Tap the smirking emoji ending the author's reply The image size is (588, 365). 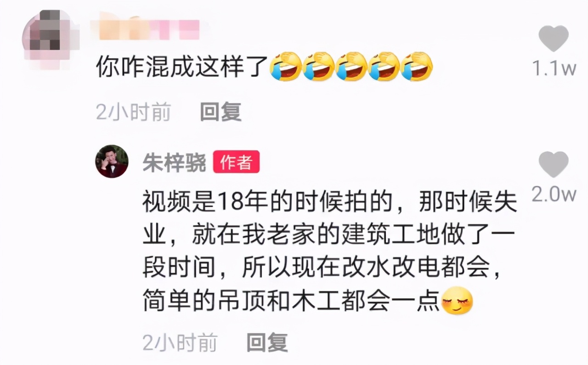pos(457,301)
